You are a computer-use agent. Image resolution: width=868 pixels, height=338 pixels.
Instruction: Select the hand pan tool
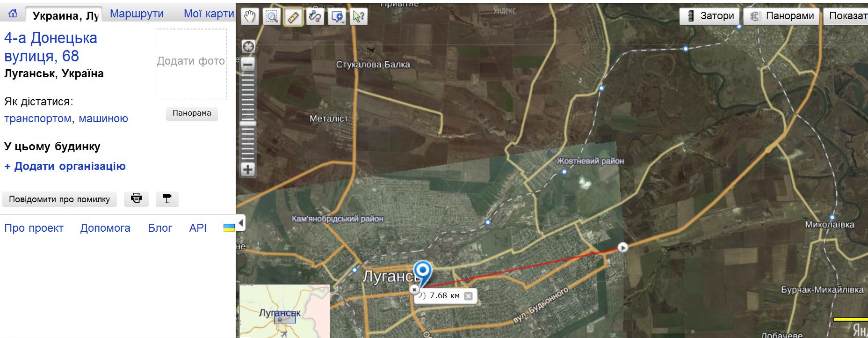coord(250,17)
